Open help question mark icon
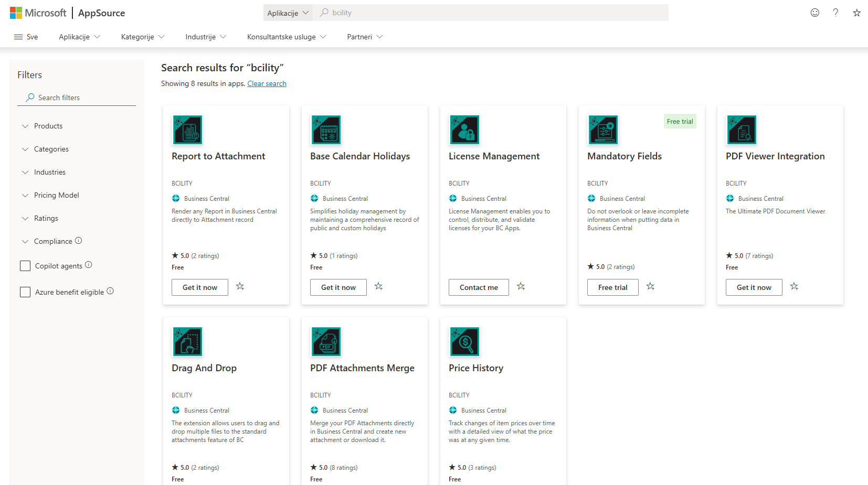The height and width of the screenshot is (485, 868). pos(835,13)
